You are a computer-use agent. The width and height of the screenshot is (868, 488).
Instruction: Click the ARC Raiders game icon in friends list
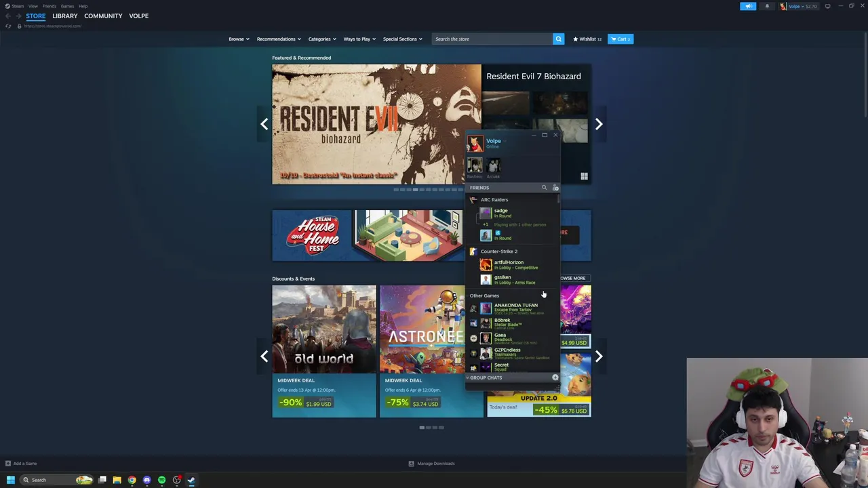tap(473, 200)
